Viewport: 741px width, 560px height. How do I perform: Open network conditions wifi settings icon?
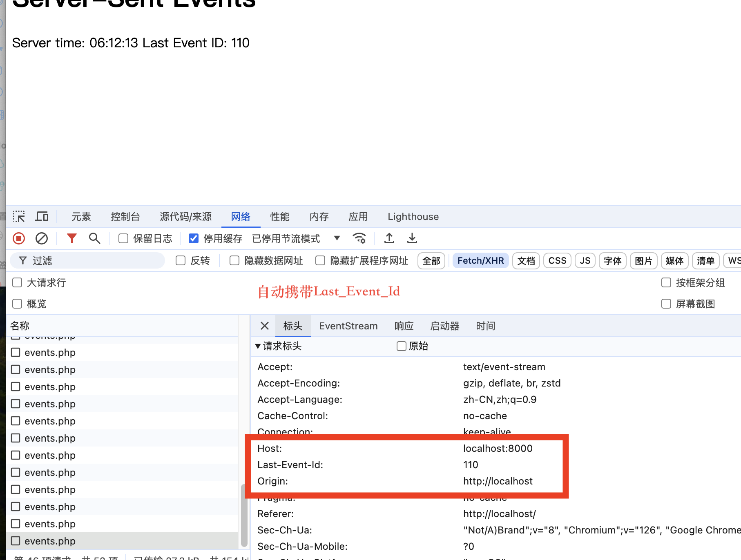click(x=359, y=238)
